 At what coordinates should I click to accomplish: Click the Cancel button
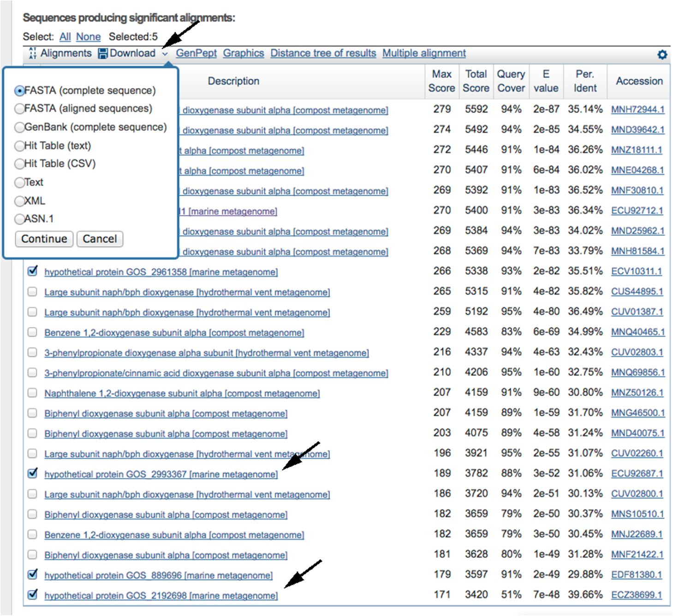pyautogui.click(x=100, y=239)
